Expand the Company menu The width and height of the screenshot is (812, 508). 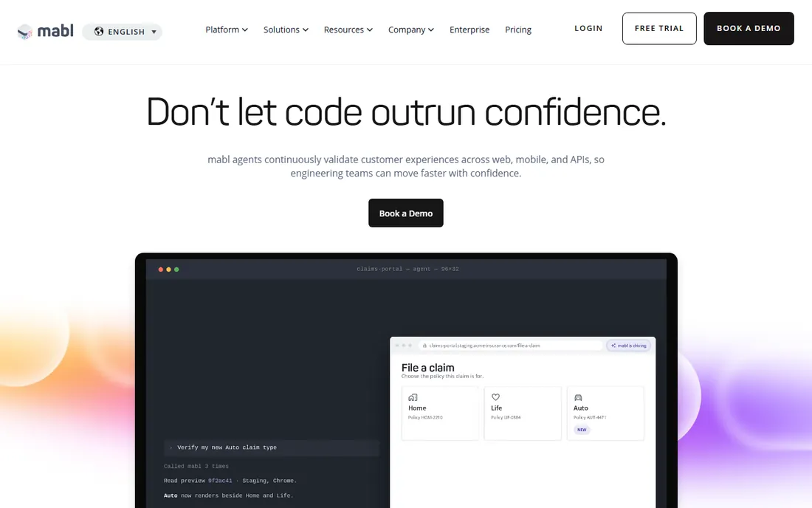(411, 30)
